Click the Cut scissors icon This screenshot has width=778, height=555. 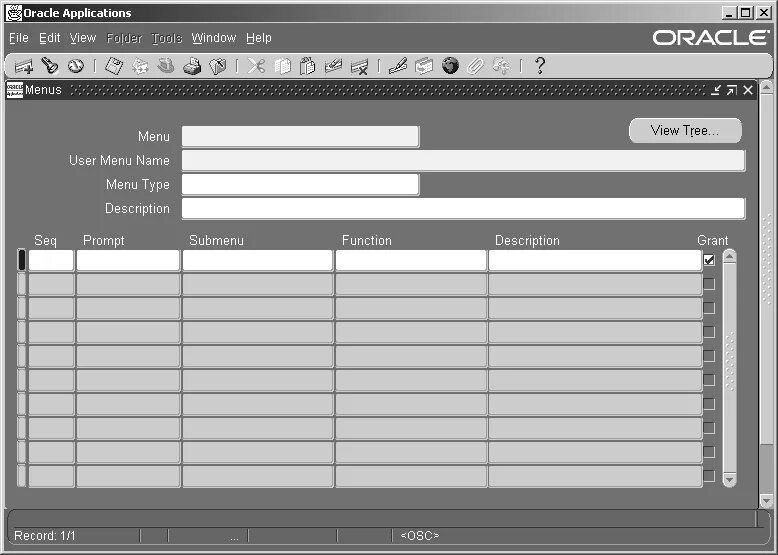coord(256,65)
